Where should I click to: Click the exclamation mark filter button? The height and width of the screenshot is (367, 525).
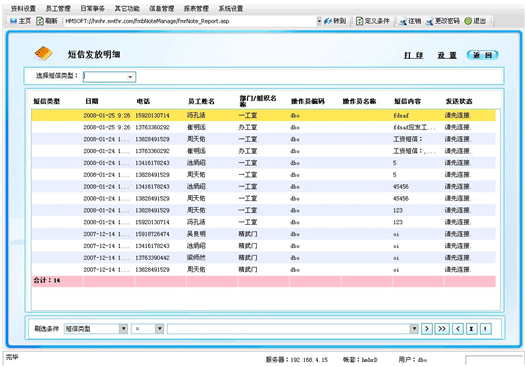tap(485, 329)
